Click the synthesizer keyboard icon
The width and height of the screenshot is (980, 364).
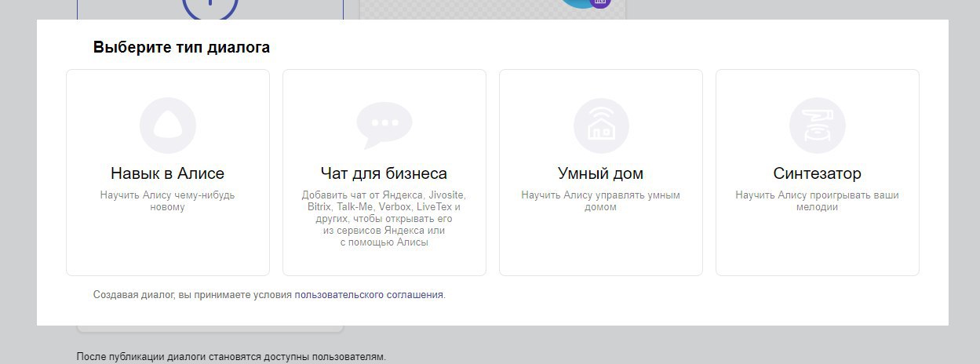pyautogui.click(x=818, y=126)
